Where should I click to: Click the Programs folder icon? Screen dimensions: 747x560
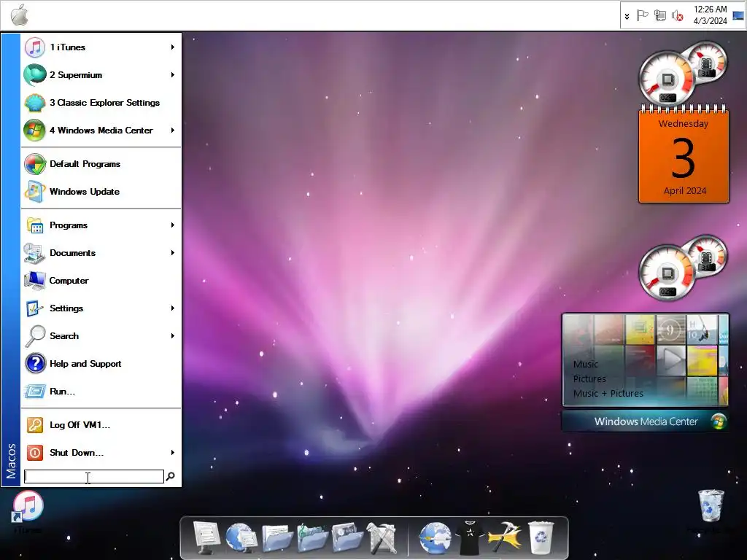click(35, 225)
